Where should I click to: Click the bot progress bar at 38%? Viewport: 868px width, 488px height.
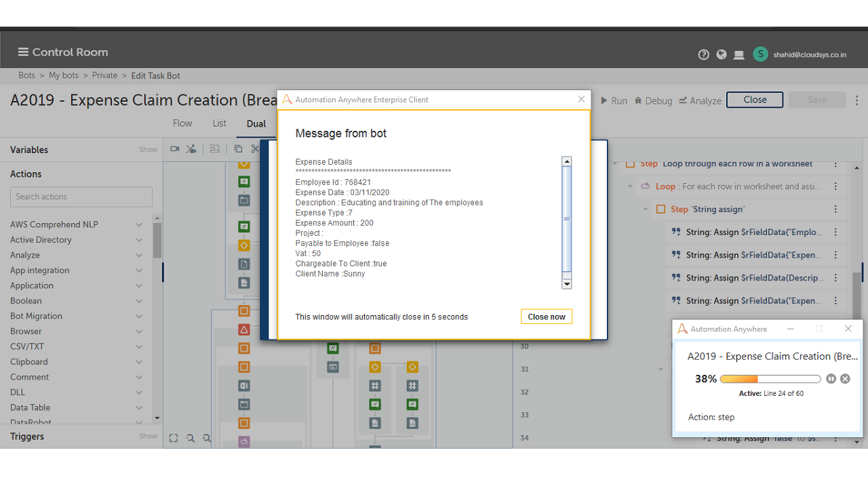[x=770, y=379]
